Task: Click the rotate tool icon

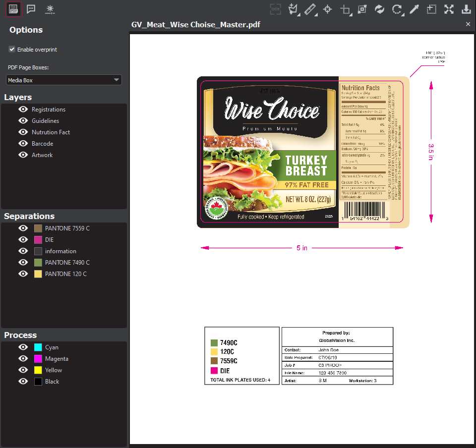Action: coord(397,9)
